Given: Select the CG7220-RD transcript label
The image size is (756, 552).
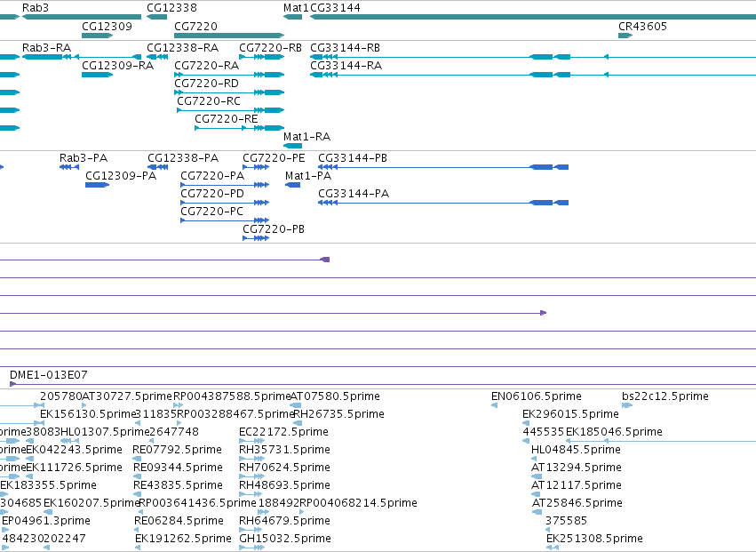Looking at the screenshot, I should pyautogui.click(x=206, y=84).
